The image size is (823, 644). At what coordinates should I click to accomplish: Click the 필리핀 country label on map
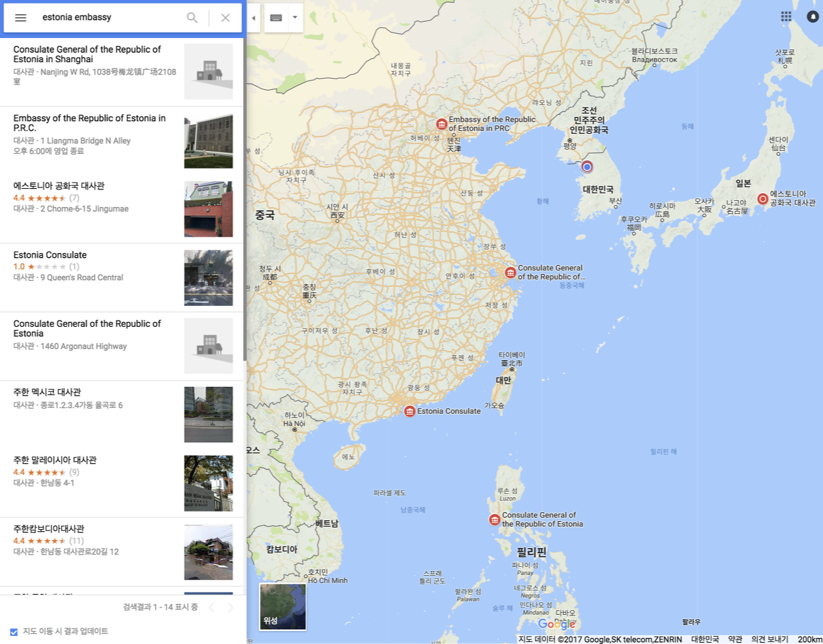pos(532,552)
